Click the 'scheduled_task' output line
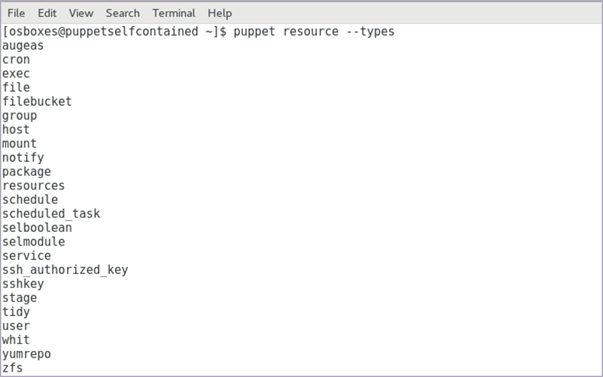603x377 pixels. (x=51, y=214)
